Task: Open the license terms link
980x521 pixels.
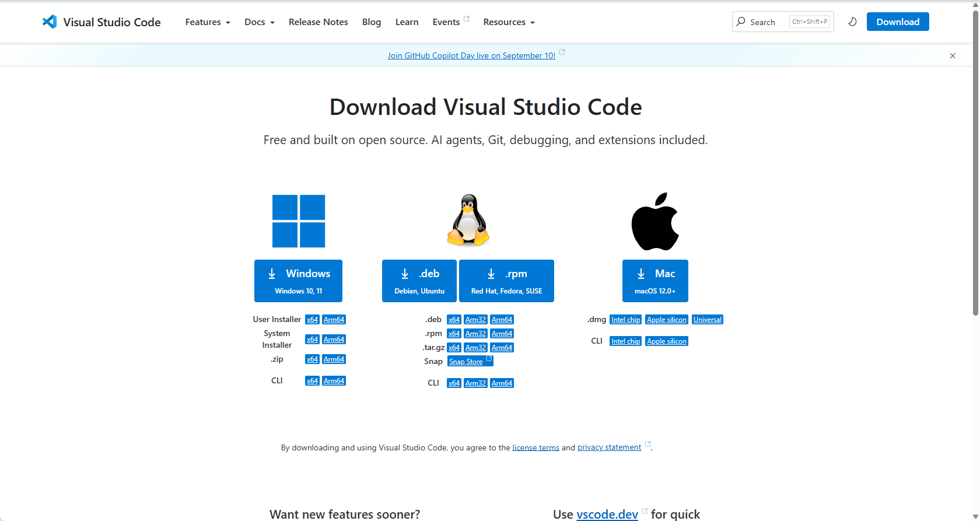Action: pyautogui.click(x=535, y=447)
